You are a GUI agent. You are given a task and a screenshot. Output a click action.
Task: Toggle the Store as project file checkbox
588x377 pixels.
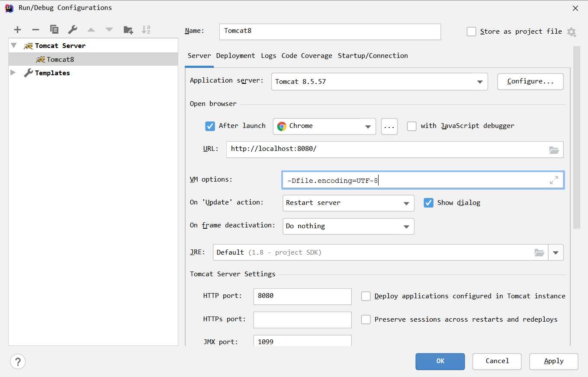click(472, 32)
